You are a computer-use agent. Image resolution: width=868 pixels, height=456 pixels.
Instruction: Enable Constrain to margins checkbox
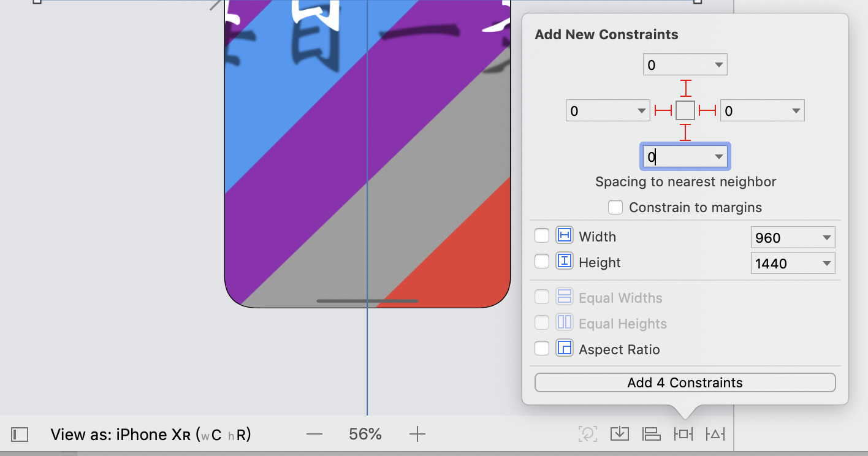[615, 207]
